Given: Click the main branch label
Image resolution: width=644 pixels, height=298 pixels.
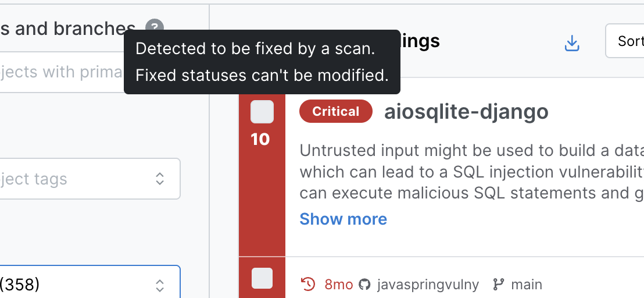Looking at the screenshot, I should coord(527,285).
